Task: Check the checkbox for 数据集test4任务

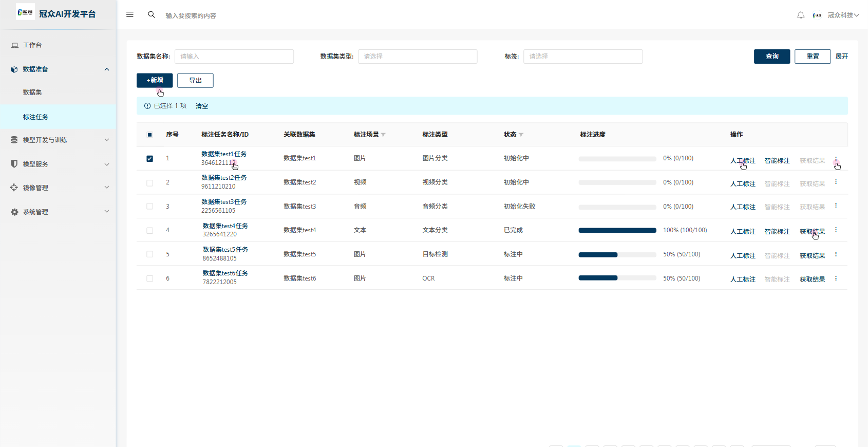Action: pyautogui.click(x=149, y=231)
